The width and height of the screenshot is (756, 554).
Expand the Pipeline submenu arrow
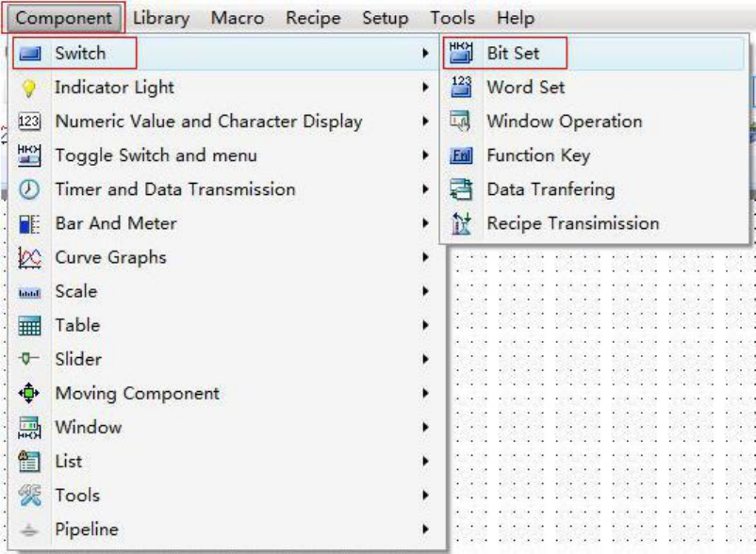coord(426,529)
